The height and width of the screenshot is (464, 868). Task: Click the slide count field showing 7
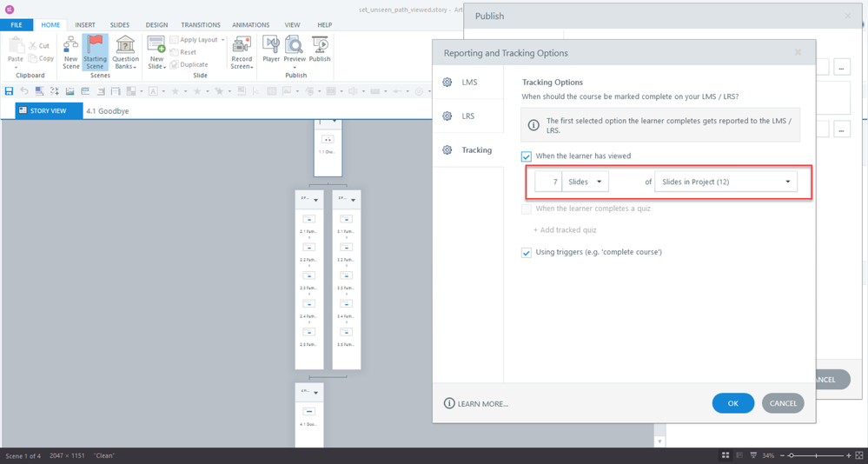pos(548,182)
